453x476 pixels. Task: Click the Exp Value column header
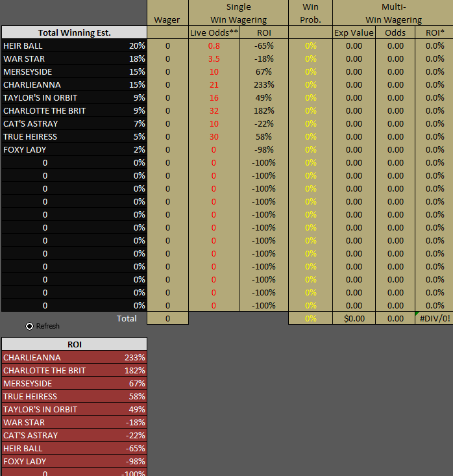354,32
